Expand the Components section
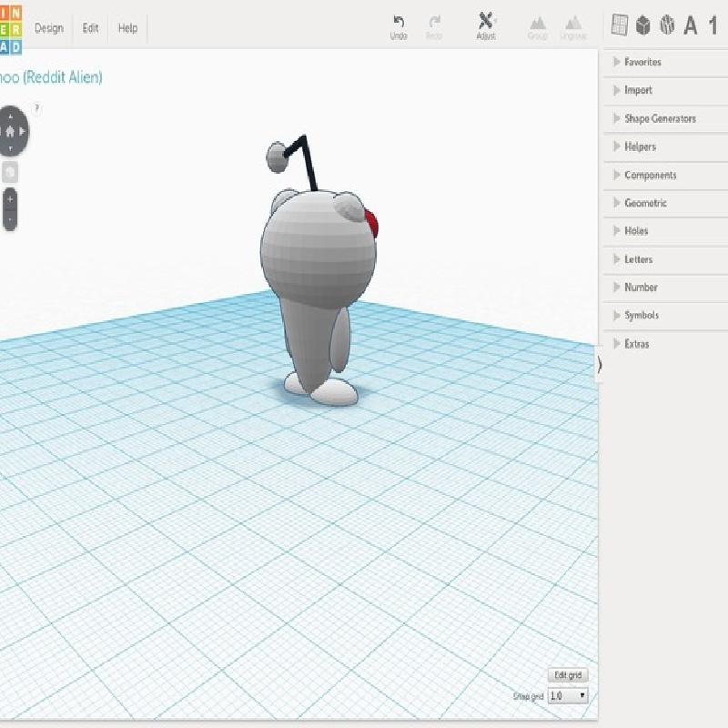Viewport: 728px width, 728px height. coord(665,175)
